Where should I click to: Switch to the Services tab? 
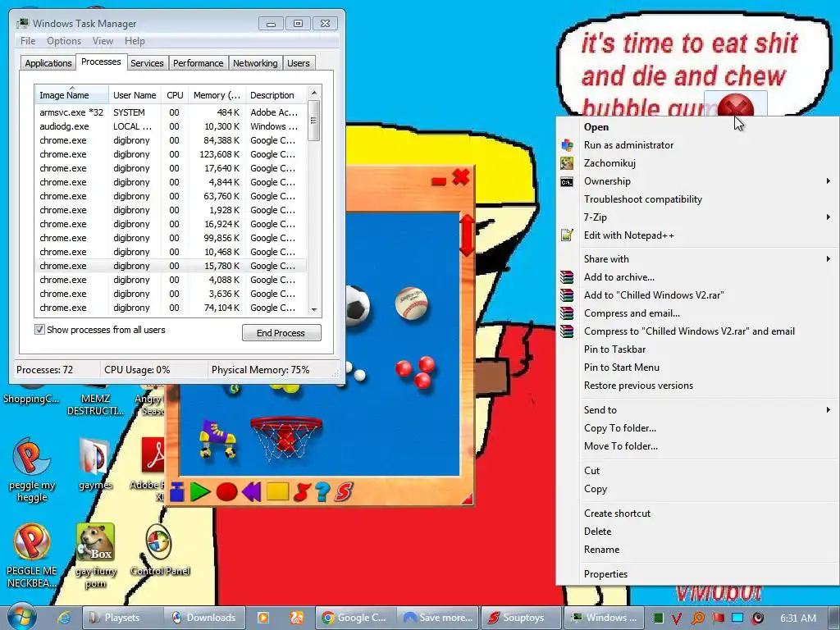pos(147,63)
